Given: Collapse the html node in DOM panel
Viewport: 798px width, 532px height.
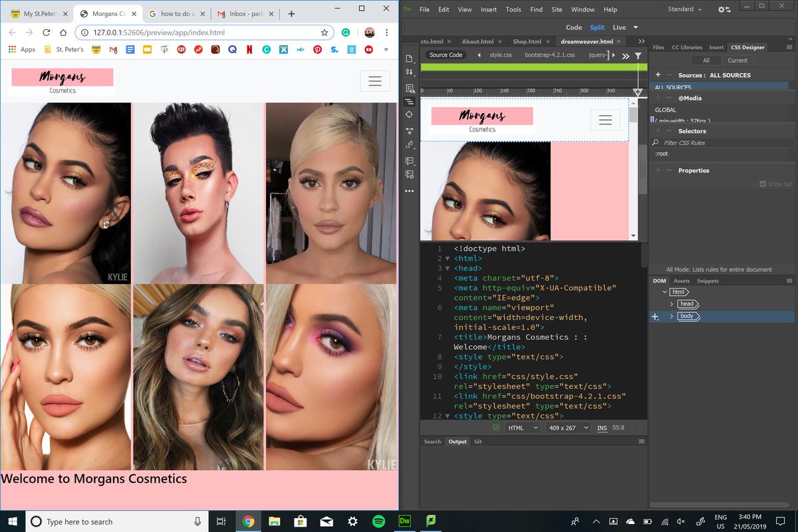Looking at the screenshot, I should pyautogui.click(x=665, y=292).
